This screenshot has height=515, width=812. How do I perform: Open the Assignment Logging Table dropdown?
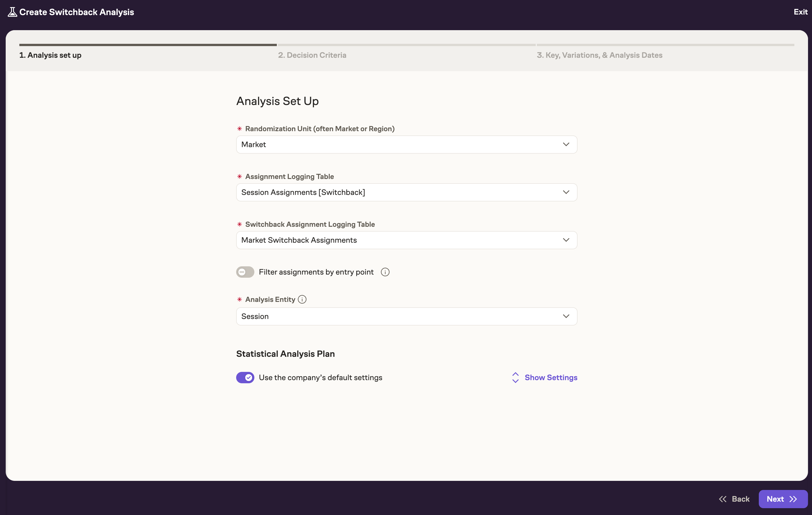pyautogui.click(x=406, y=192)
